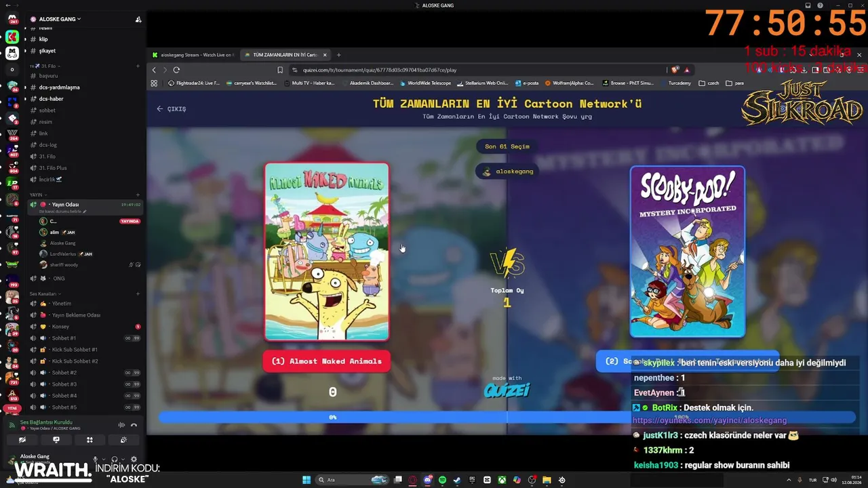868x488 pixels.
Task: Open Windows Start menu
Action: coord(307,480)
